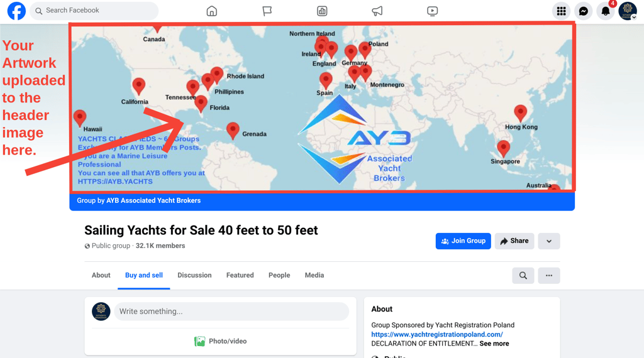
Task: Open the notifications bell icon
Action: coord(606,11)
